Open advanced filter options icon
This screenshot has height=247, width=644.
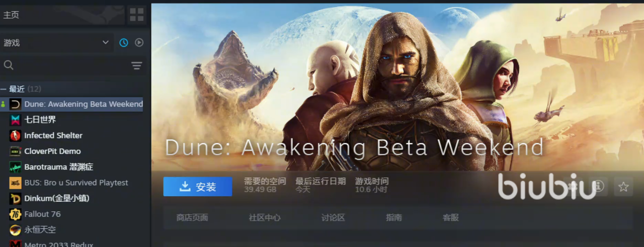pyautogui.click(x=136, y=66)
